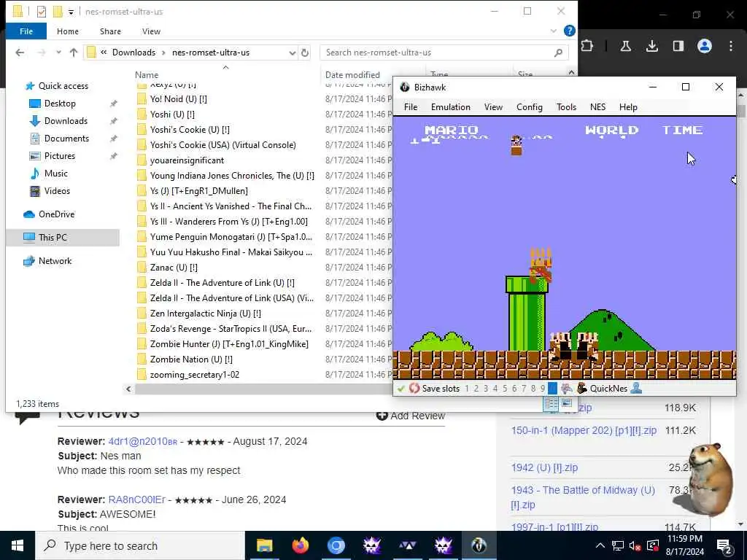
Task: Select save slot 1 in Bizhawk
Action: [x=467, y=389]
